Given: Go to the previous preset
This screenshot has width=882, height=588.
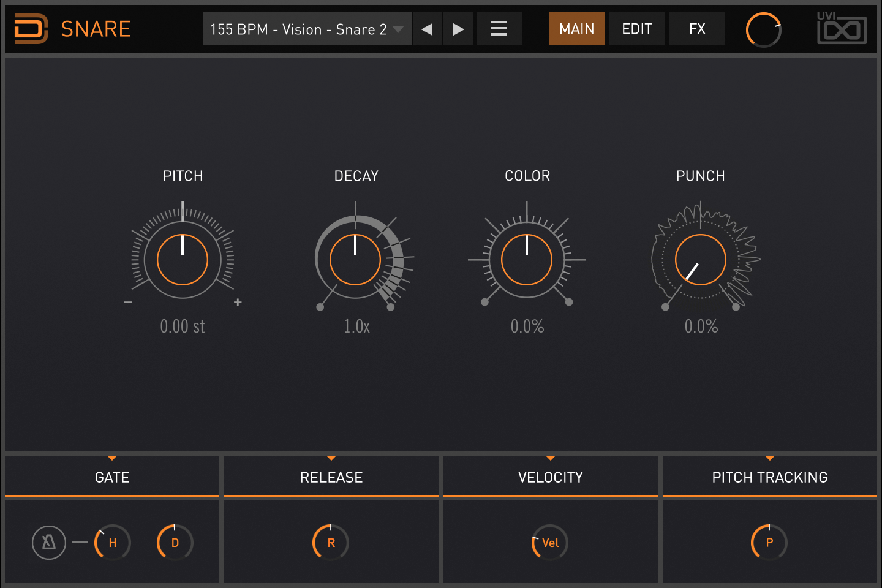Looking at the screenshot, I should pos(428,29).
